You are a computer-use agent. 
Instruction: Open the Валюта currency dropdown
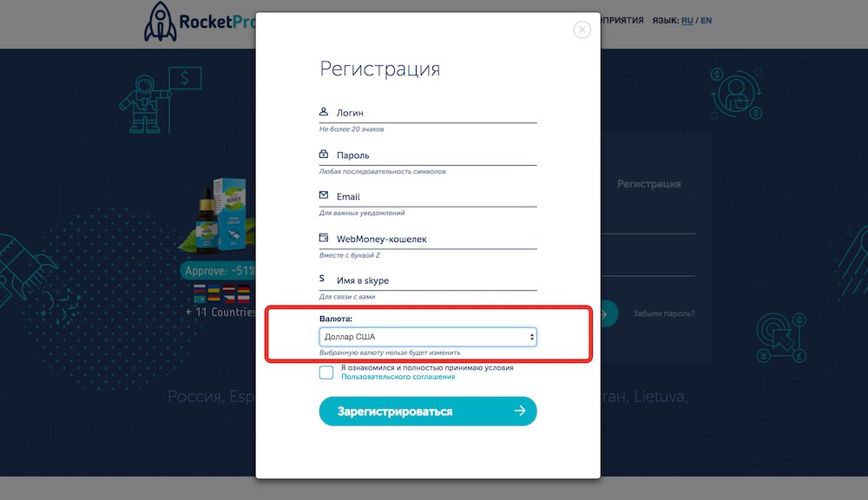tap(428, 337)
